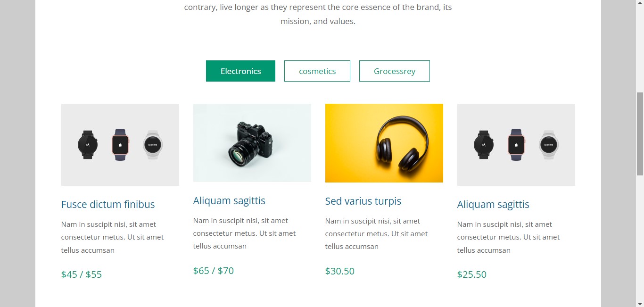The width and height of the screenshot is (644, 307).
Task: Click the $65 / $70 price label
Action: point(214,271)
